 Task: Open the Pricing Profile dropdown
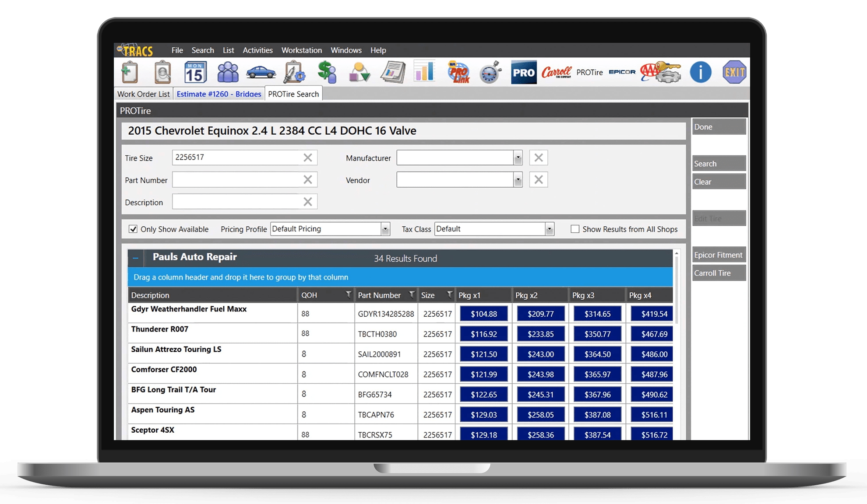(385, 229)
